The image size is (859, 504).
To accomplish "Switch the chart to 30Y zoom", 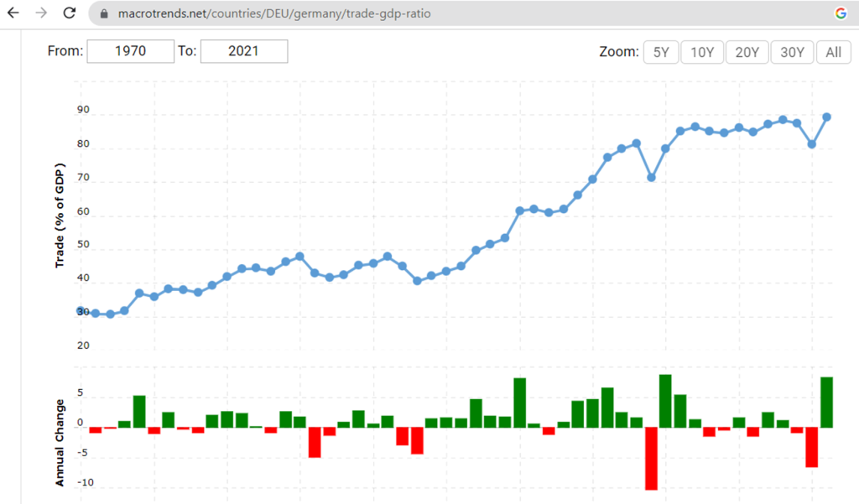I will coord(792,52).
